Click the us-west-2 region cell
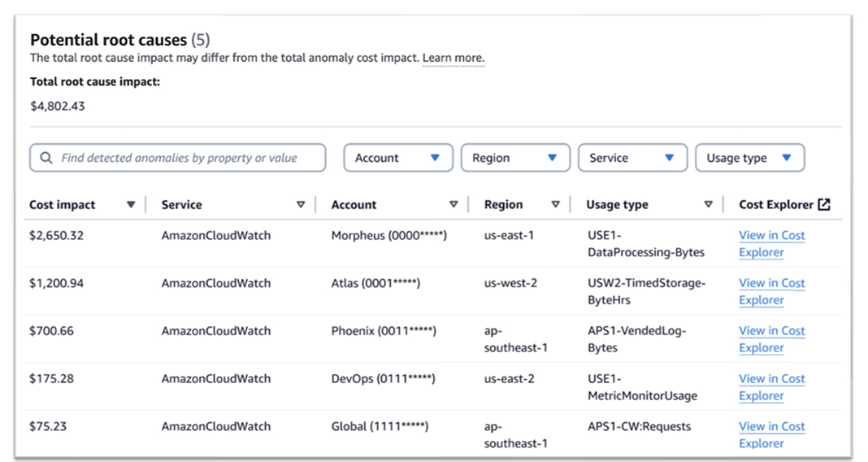 510,283
